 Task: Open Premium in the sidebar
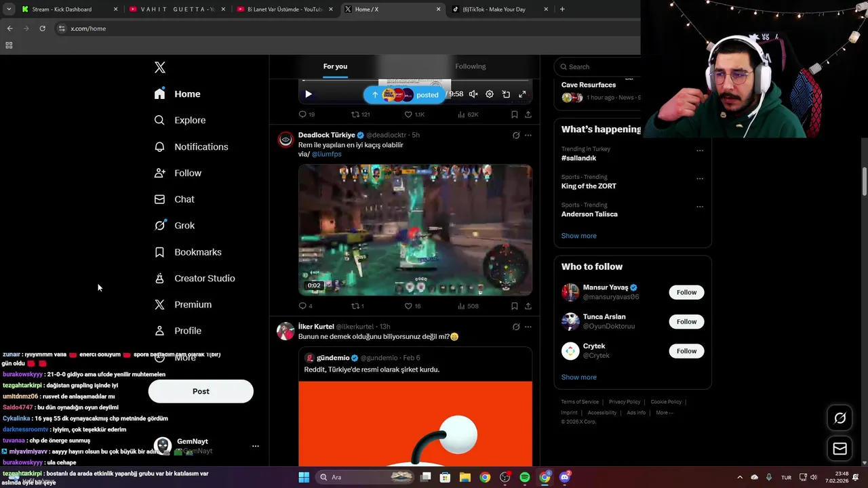183,304
